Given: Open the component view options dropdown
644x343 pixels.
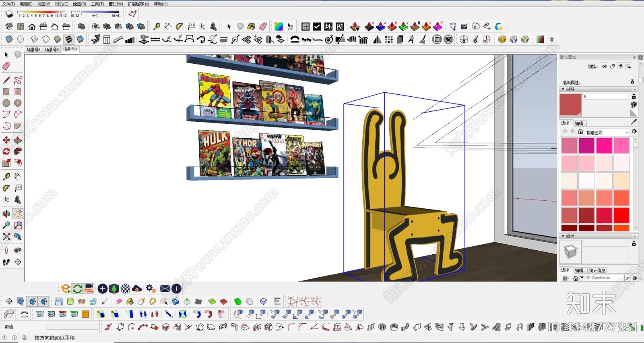Looking at the screenshot, I should click(566, 278).
